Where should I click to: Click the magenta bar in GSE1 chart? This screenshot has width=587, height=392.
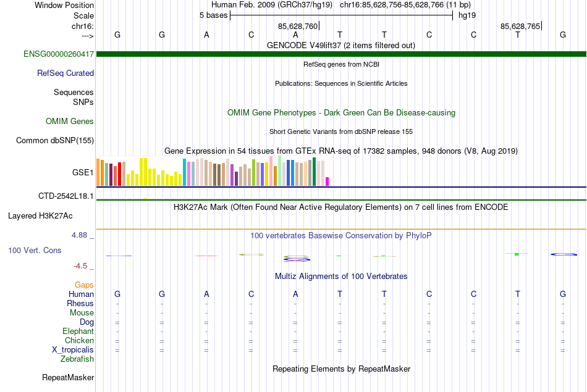327,181
